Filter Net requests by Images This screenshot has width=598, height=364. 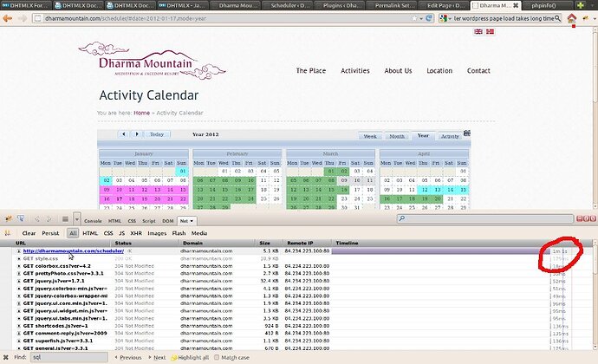(157, 233)
